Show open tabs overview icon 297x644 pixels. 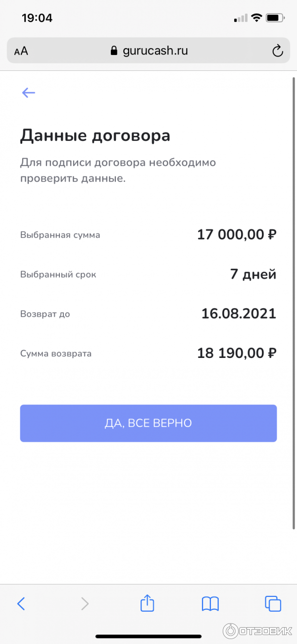point(273,603)
